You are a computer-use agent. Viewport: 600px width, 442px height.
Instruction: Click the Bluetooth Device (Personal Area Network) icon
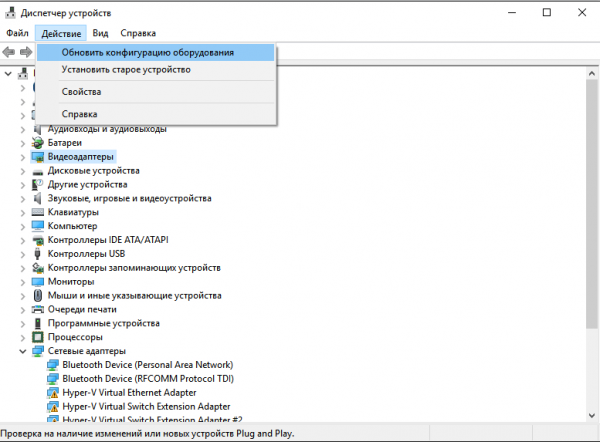[x=52, y=365]
